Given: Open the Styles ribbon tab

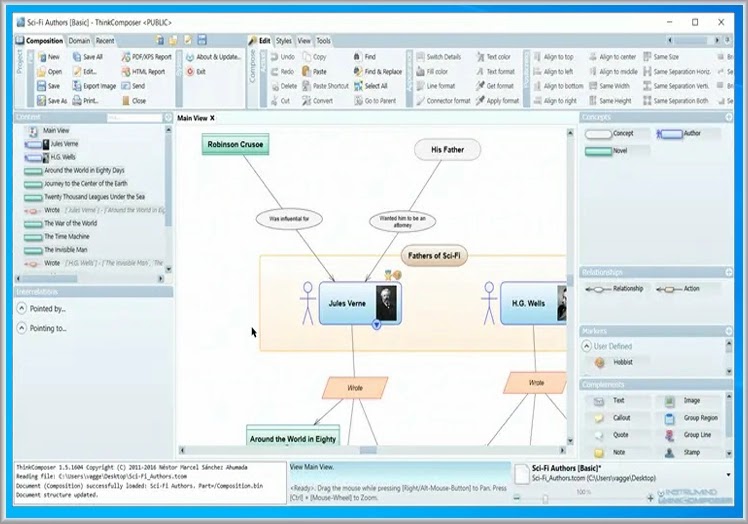Looking at the screenshot, I should (x=283, y=41).
